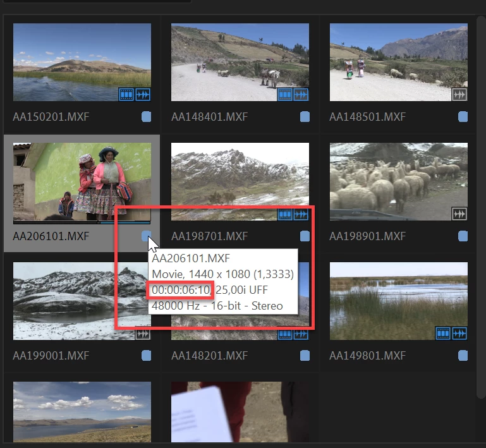Image resolution: width=486 pixels, height=448 pixels.
Task: Click the audio usage badge on AA149801.MXF
Action: (x=459, y=334)
